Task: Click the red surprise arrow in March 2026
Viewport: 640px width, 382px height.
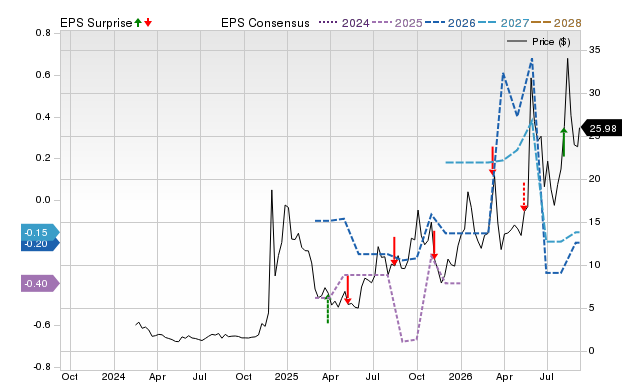Action: click(x=493, y=161)
